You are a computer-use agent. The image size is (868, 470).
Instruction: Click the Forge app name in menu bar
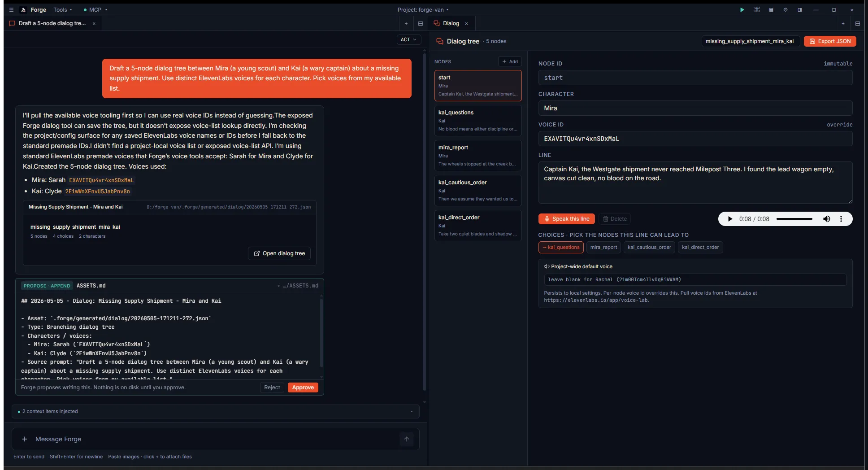[x=39, y=9]
